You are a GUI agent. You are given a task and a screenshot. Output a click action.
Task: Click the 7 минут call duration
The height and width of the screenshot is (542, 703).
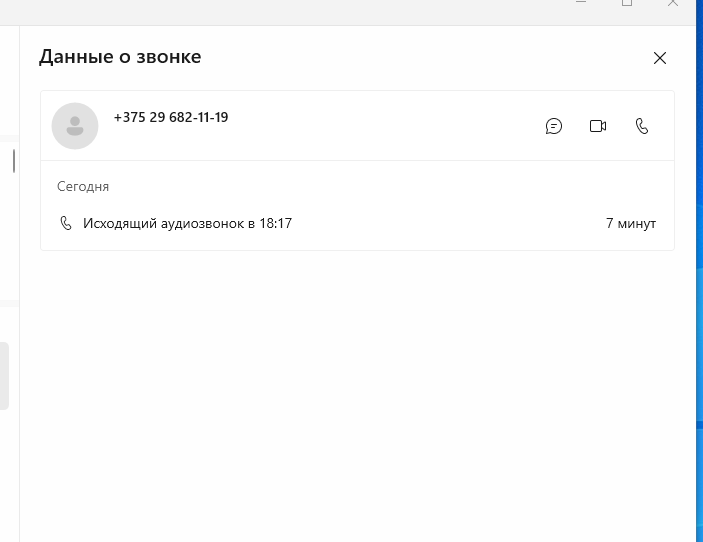click(x=631, y=223)
